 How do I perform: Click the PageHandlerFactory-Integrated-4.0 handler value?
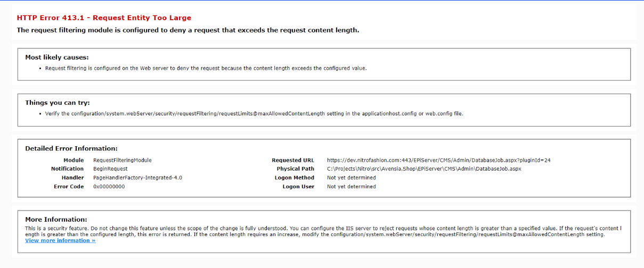137,178
